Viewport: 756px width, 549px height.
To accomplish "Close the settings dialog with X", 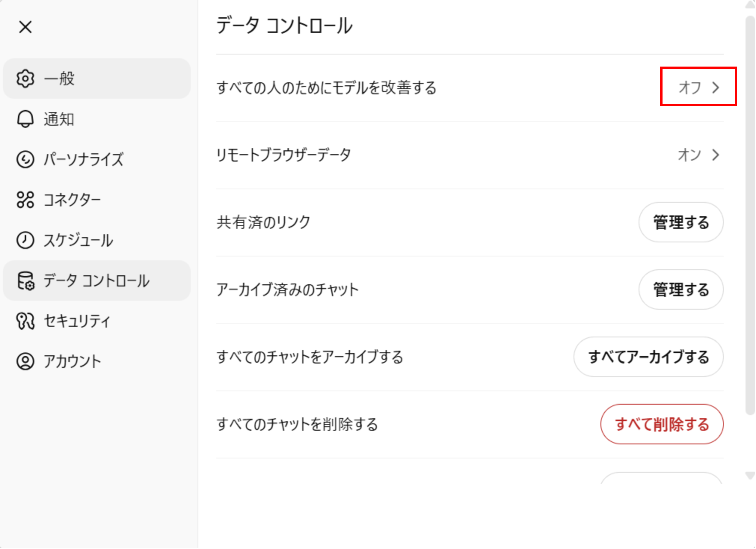I will [x=25, y=27].
